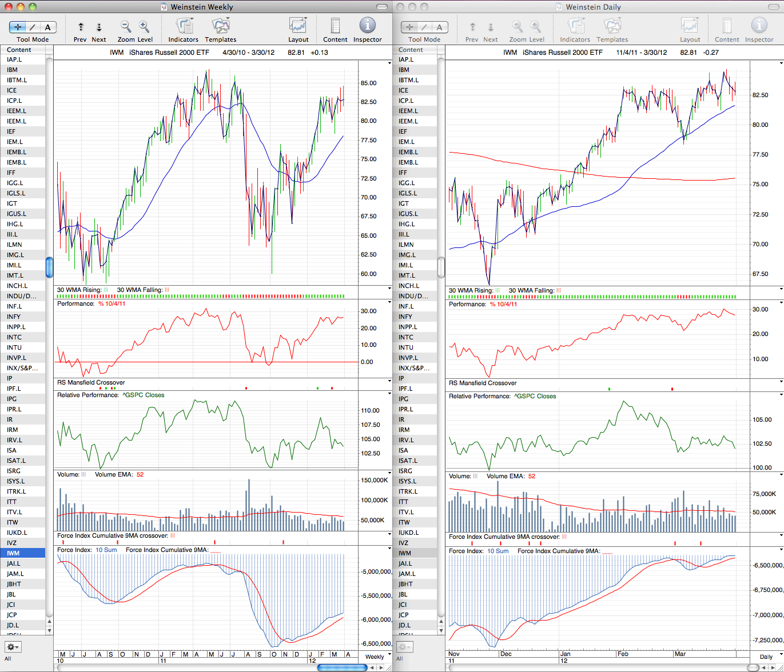
Task: Open Daily period dropdown below chart
Action: pyautogui.click(x=767, y=657)
